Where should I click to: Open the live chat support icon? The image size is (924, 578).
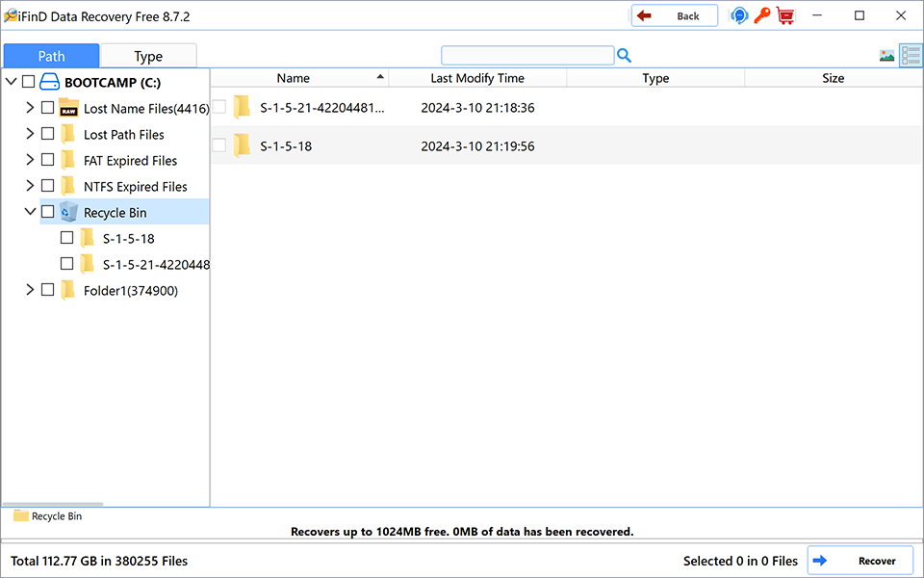pyautogui.click(x=739, y=16)
